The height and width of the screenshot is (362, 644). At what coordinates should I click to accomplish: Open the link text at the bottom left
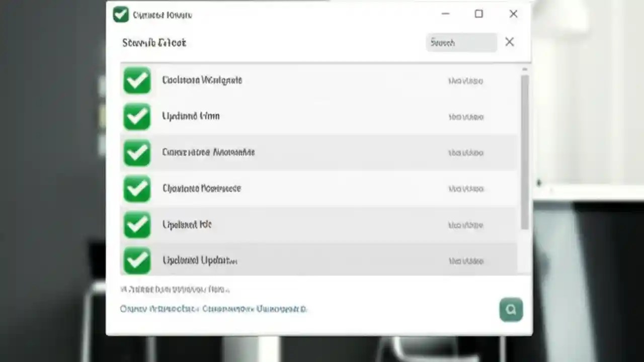pyautogui.click(x=213, y=309)
